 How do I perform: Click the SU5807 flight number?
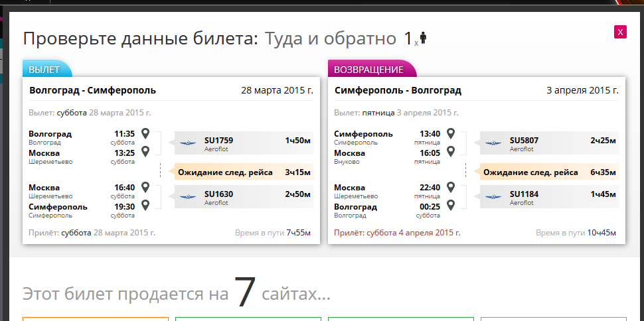tap(524, 140)
